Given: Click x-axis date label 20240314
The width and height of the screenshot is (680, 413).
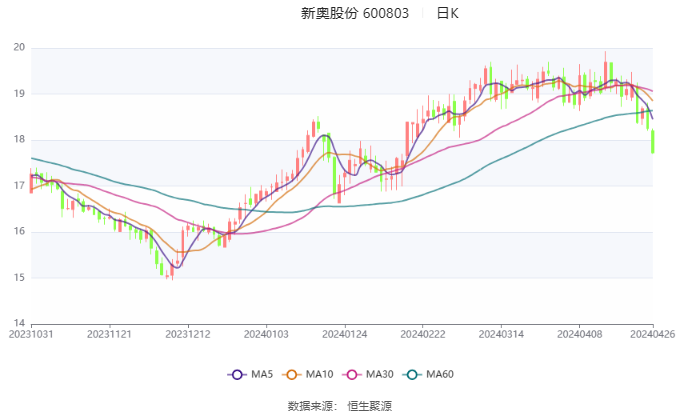Looking at the screenshot, I should pyautogui.click(x=501, y=334).
